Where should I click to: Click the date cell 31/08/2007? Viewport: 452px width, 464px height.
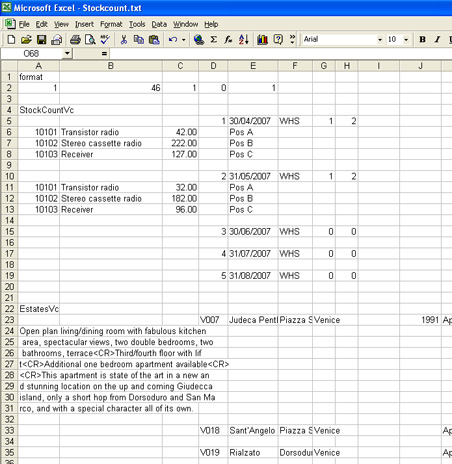tap(253, 276)
